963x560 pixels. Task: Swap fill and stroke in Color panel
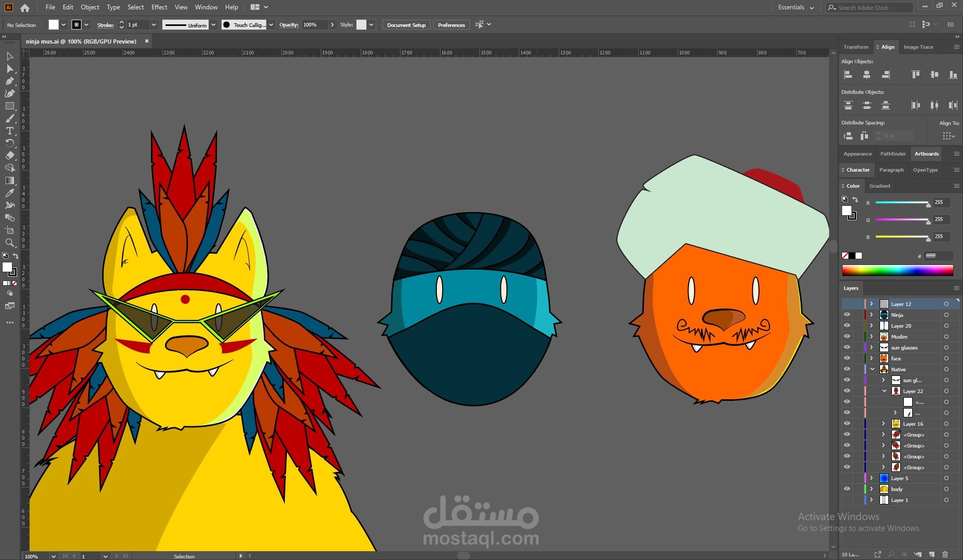coord(855,200)
